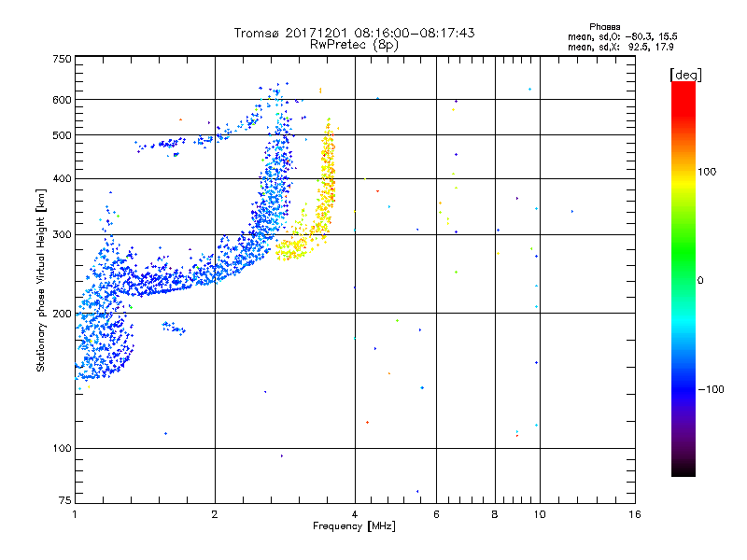Click the "6" frequency axis tick label
Viewport: 747px width, 560px height.
click(x=436, y=514)
